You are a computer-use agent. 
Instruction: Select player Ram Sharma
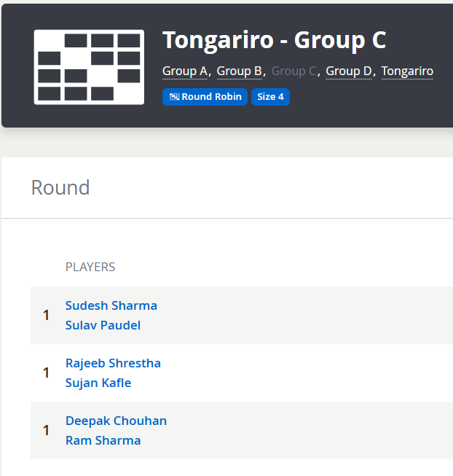coord(103,440)
